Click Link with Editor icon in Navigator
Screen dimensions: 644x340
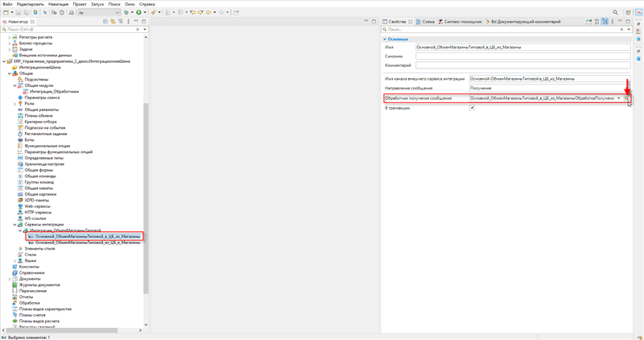(112, 22)
